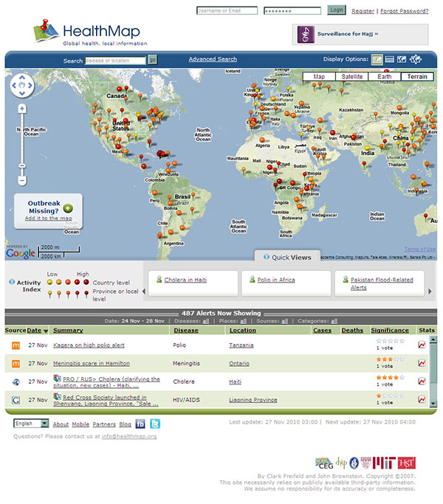The width and height of the screenshot is (443, 504).
Task: Open the Surveillance for Hajj banner icon
Action: pos(306,34)
